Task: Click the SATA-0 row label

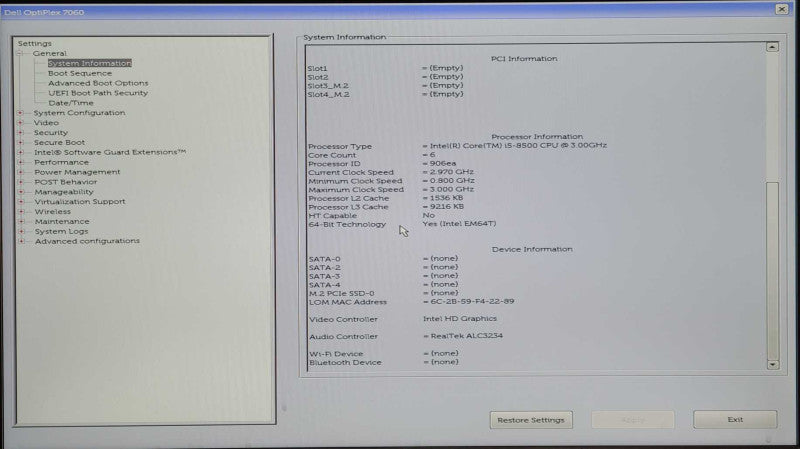Action: click(x=324, y=259)
